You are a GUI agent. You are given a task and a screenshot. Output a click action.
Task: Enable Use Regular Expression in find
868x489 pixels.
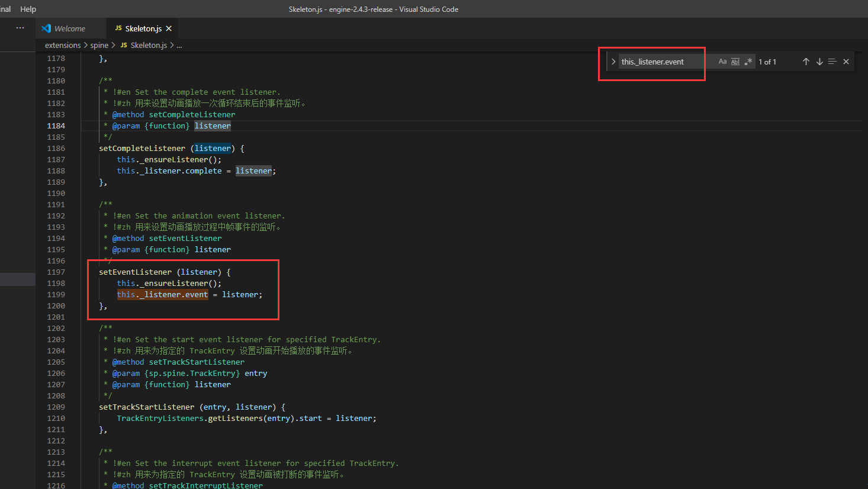pyautogui.click(x=748, y=62)
